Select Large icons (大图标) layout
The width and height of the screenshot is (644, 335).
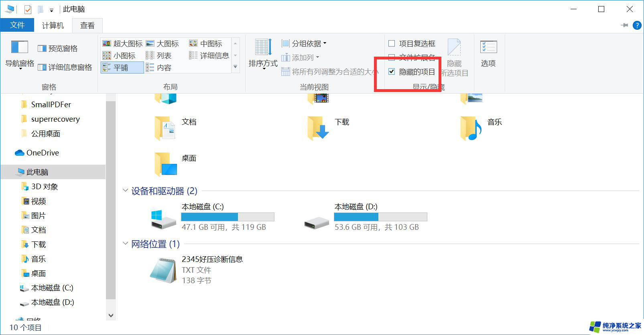click(163, 43)
